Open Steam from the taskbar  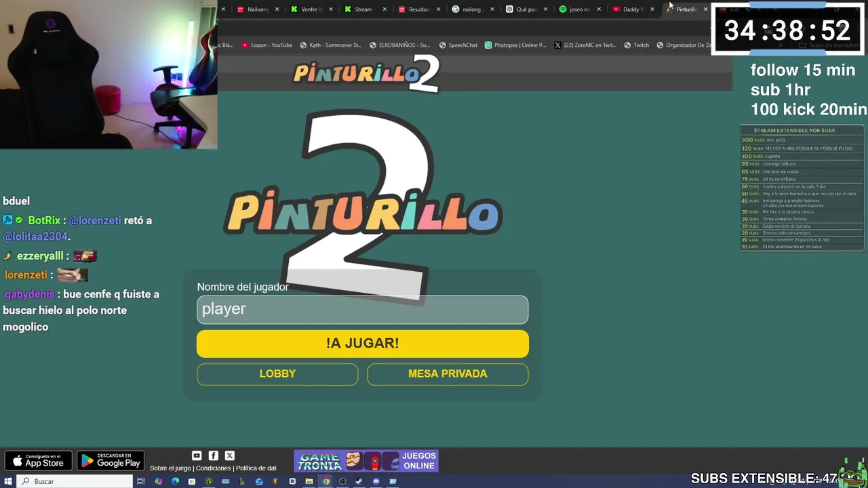click(359, 481)
